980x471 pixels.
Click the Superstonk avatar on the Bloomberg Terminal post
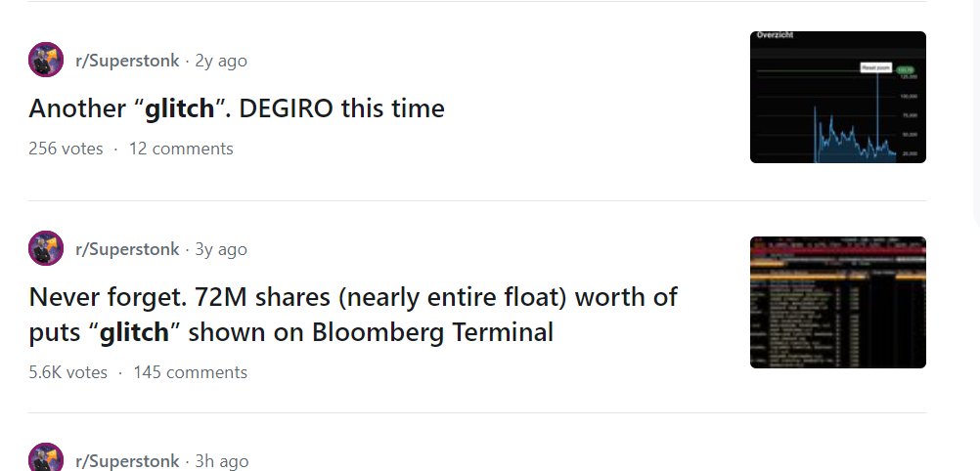pyautogui.click(x=46, y=249)
